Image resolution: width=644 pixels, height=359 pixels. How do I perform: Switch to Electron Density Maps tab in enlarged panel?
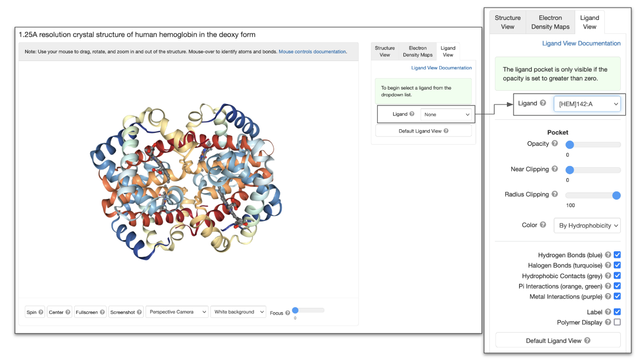pyautogui.click(x=550, y=23)
